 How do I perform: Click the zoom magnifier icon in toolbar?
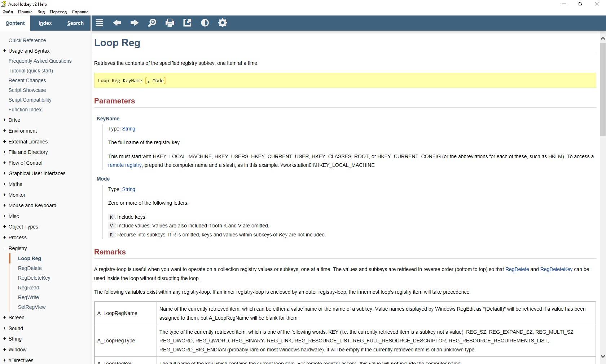pos(152,23)
